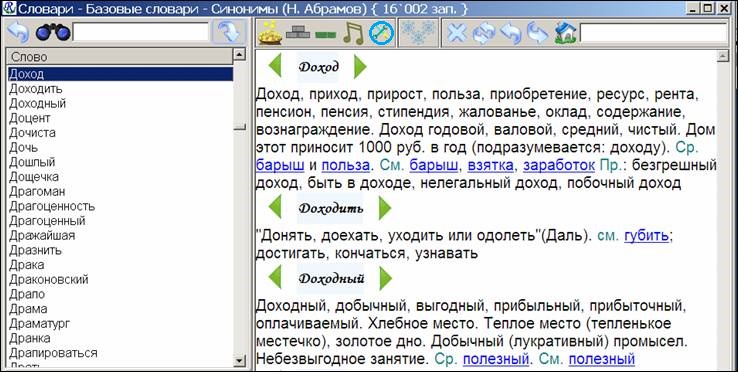The width and height of the screenshot is (738, 372).
Task: Click the word search field beside binoculars
Action: click(140, 32)
